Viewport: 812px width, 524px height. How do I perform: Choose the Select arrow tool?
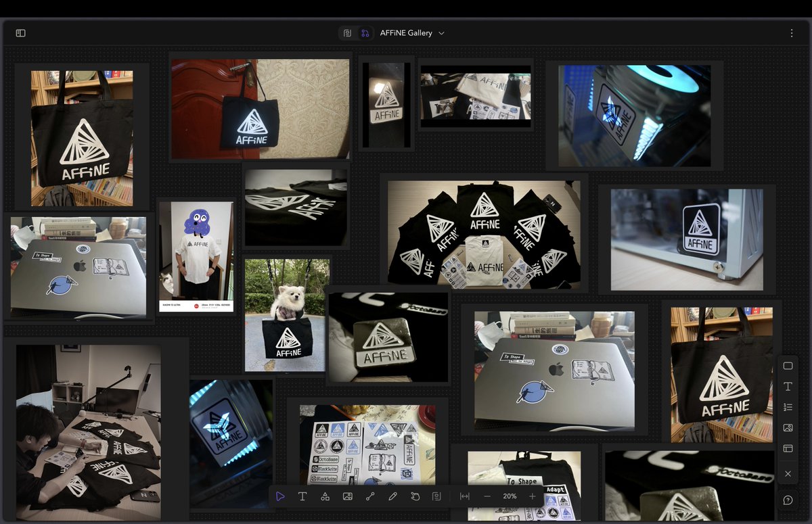point(280,496)
